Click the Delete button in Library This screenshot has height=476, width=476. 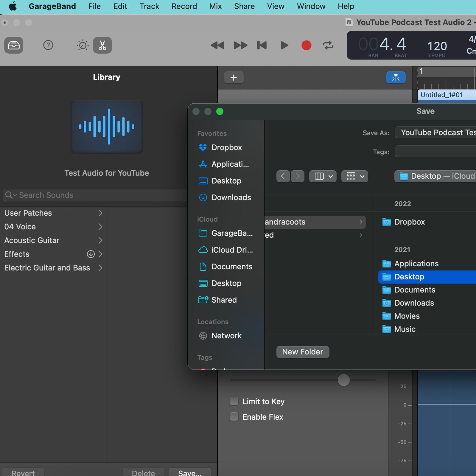point(143,472)
